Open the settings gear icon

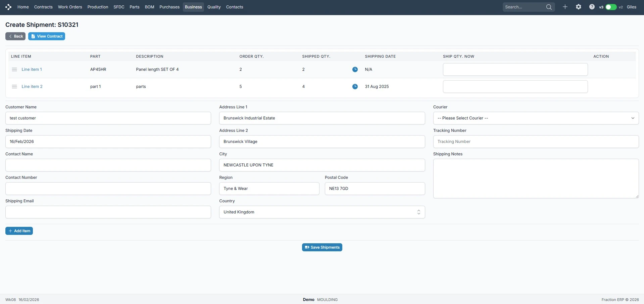click(x=579, y=7)
